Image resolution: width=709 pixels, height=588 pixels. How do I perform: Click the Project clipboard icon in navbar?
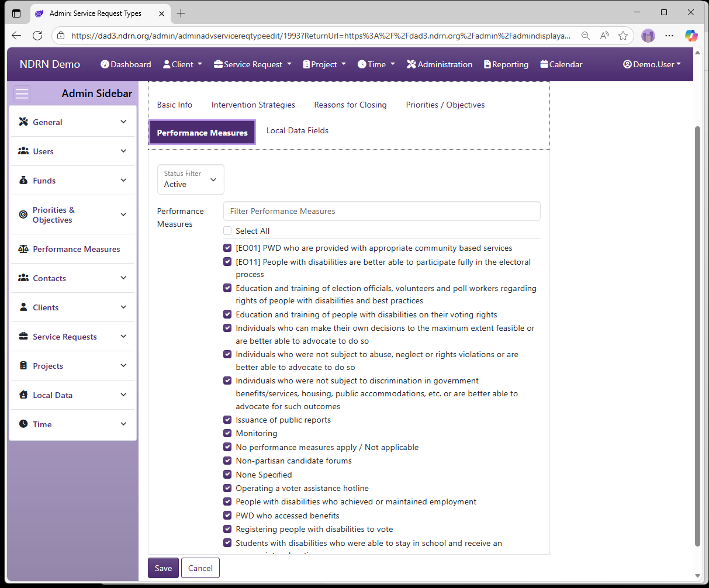tap(306, 64)
